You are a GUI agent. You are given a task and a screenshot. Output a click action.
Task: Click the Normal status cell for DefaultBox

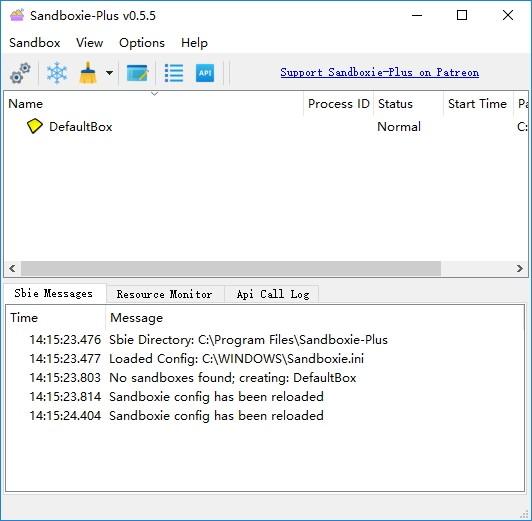[x=399, y=127]
